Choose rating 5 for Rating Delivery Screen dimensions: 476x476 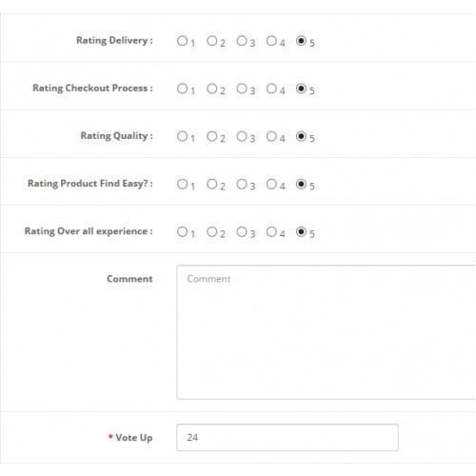tap(301, 41)
